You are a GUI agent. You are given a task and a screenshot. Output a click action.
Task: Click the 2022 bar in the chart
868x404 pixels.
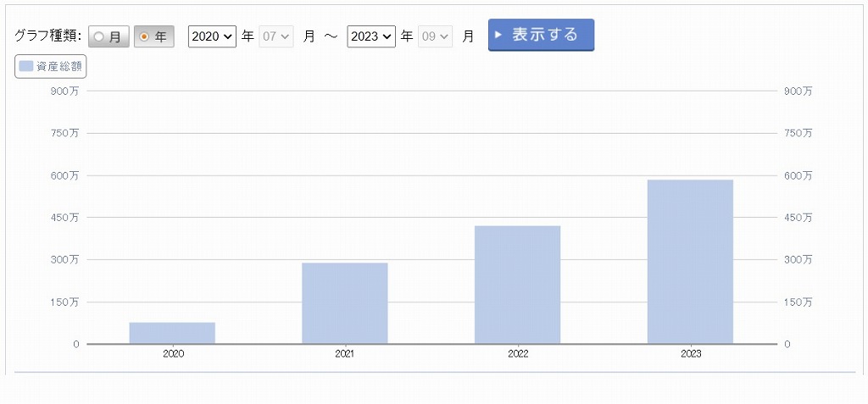coord(517,285)
